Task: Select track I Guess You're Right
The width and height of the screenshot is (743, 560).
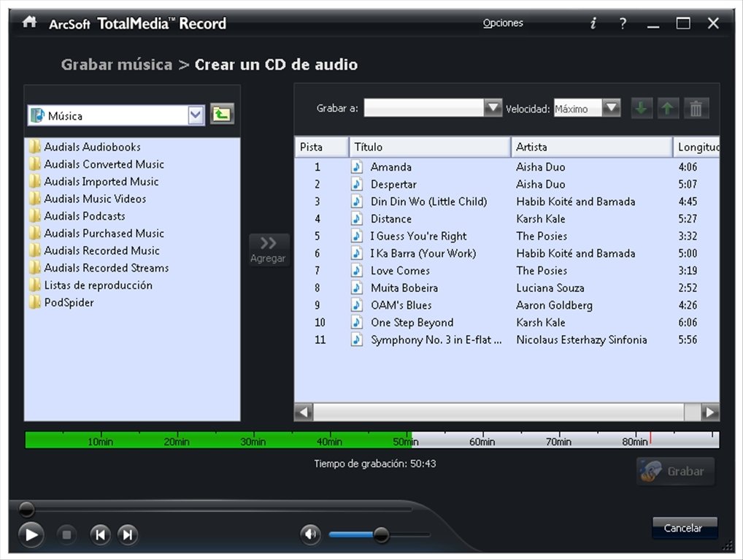Action: tap(418, 236)
